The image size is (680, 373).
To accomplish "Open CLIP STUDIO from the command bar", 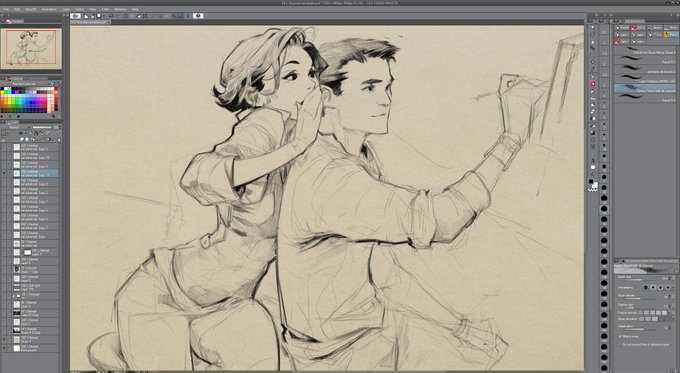I will (x=75, y=16).
